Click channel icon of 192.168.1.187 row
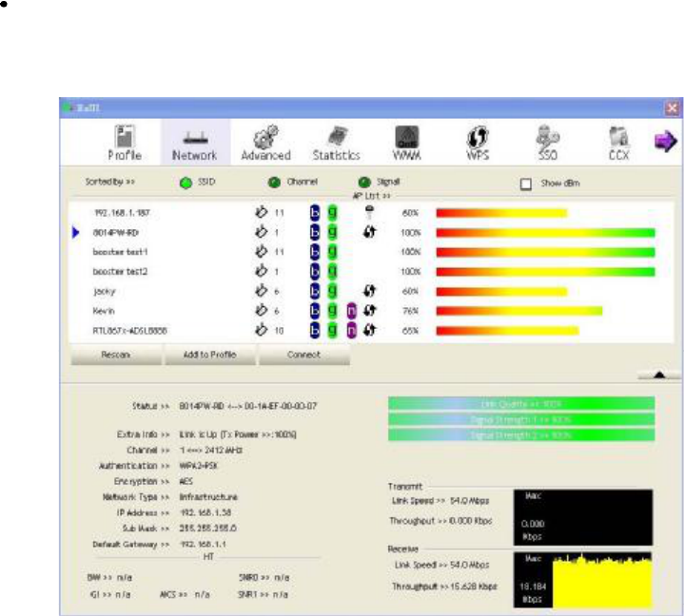The height and width of the screenshot is (616, 684). click(261, 212)
